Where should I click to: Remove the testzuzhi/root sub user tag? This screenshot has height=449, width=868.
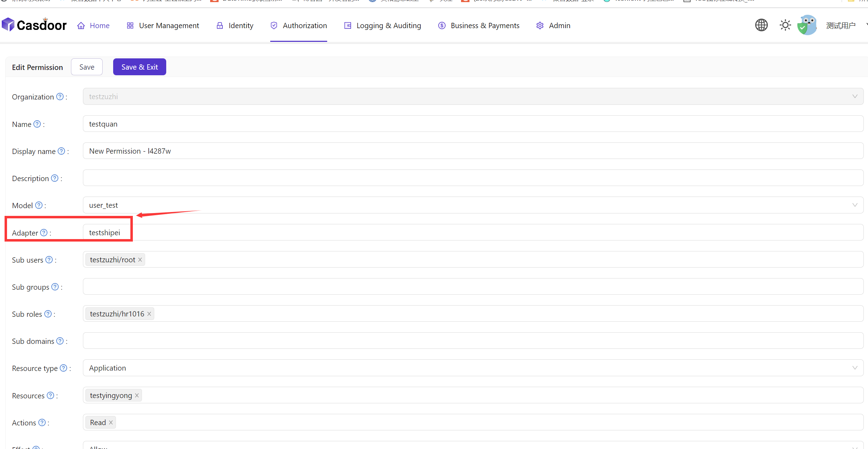pos(140,260)
